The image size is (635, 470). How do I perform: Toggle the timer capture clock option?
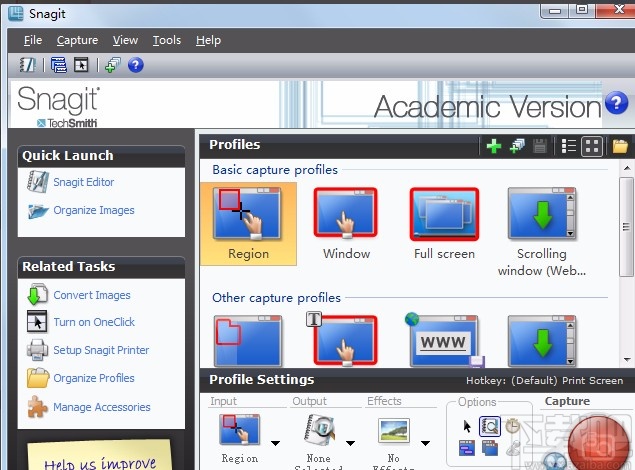pos(512,426)
